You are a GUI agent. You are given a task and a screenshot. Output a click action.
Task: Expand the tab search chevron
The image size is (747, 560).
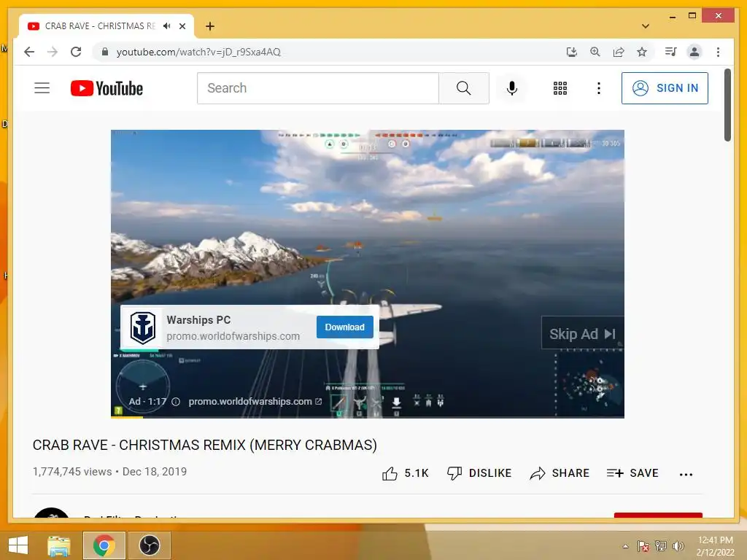(x=646, y=26)
